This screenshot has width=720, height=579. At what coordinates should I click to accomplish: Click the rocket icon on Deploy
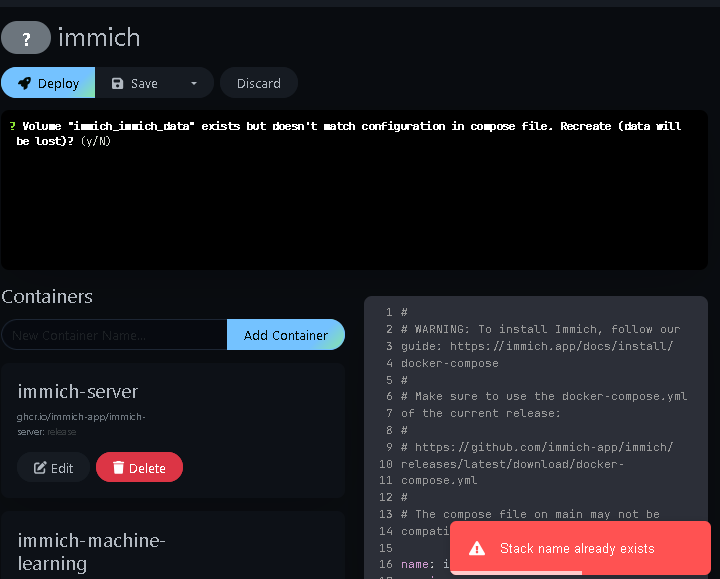tap(24, 83)
